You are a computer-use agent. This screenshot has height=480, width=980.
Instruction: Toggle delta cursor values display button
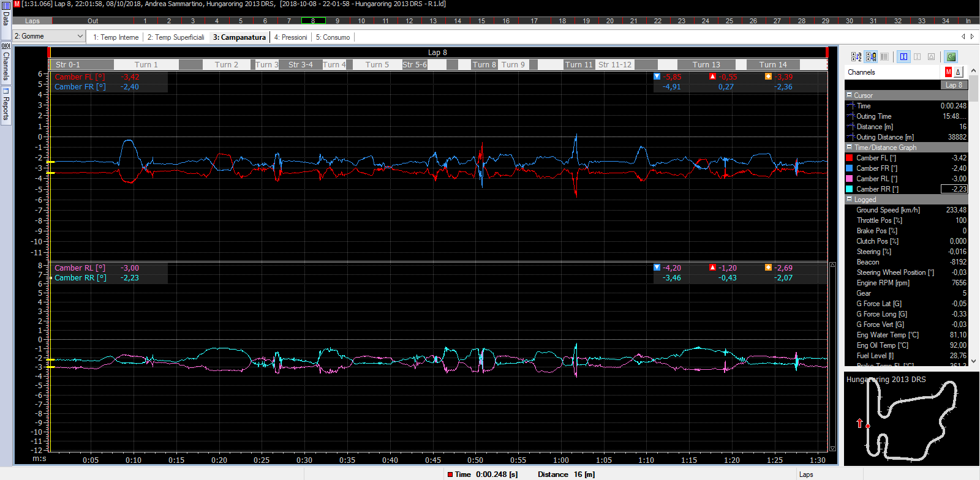click(931, 57)
